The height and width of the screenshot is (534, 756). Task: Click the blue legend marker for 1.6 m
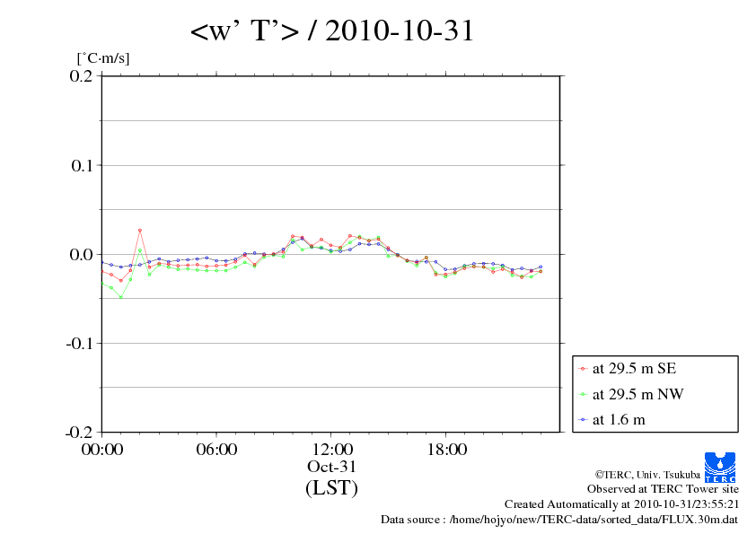[x=583, y=420]
